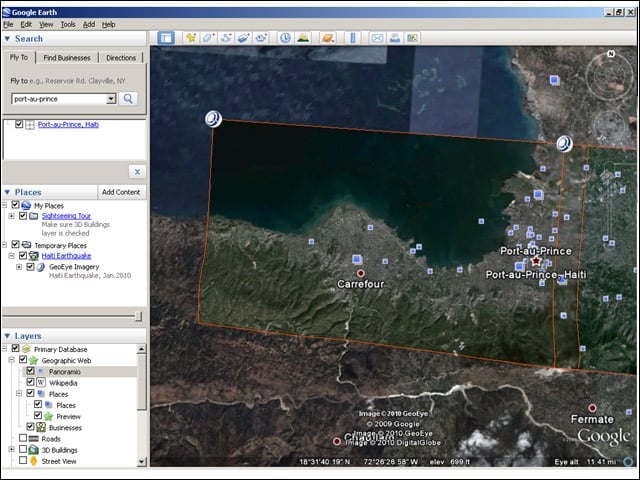Disable the Panoramio layer checkbox
This screenshot has width=640, height=480.
pos(30,371)
